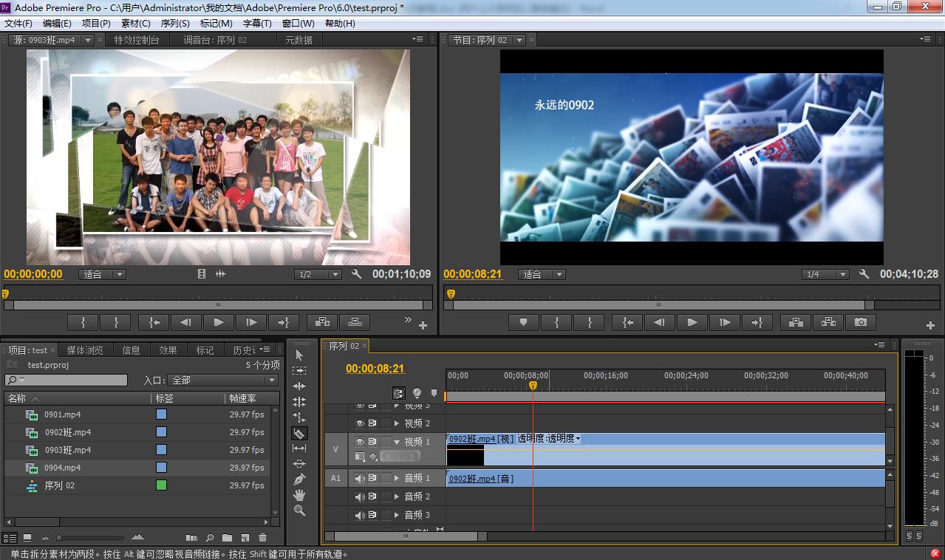Click Export Frame camera icon in program monitor

[861, 322]
